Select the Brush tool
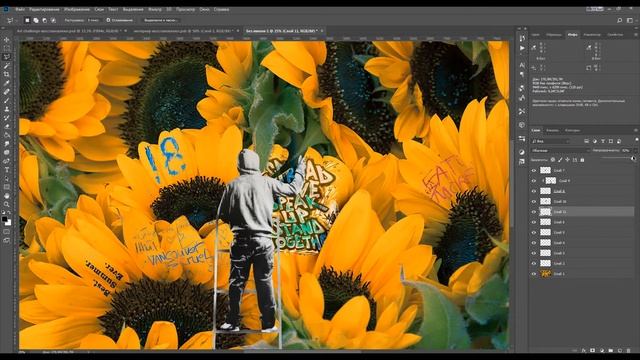This screenshot has width=640, height=360. (7, 100)
